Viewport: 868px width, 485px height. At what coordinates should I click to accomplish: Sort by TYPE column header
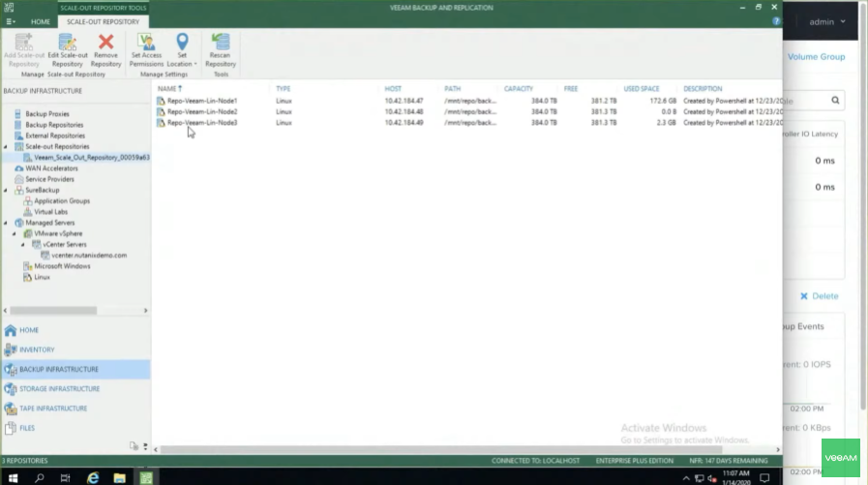point(283,89)
